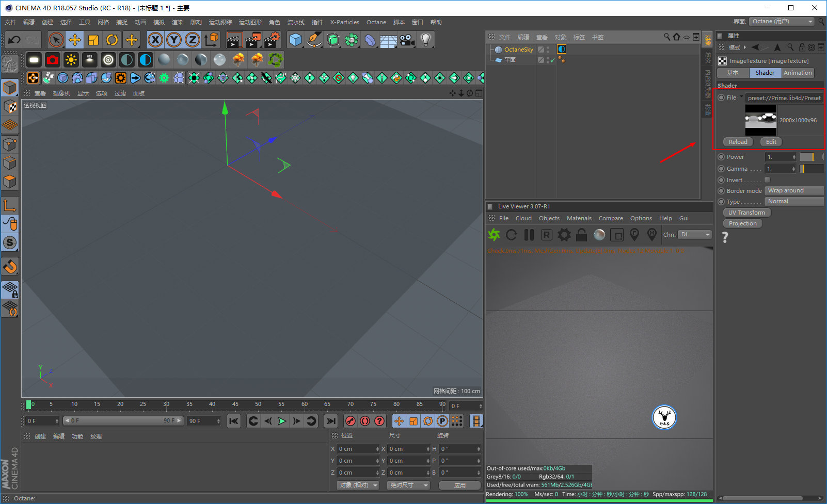Click the Power value slider bar
Viewport: 827px width, 504px height.
[807, 157]
